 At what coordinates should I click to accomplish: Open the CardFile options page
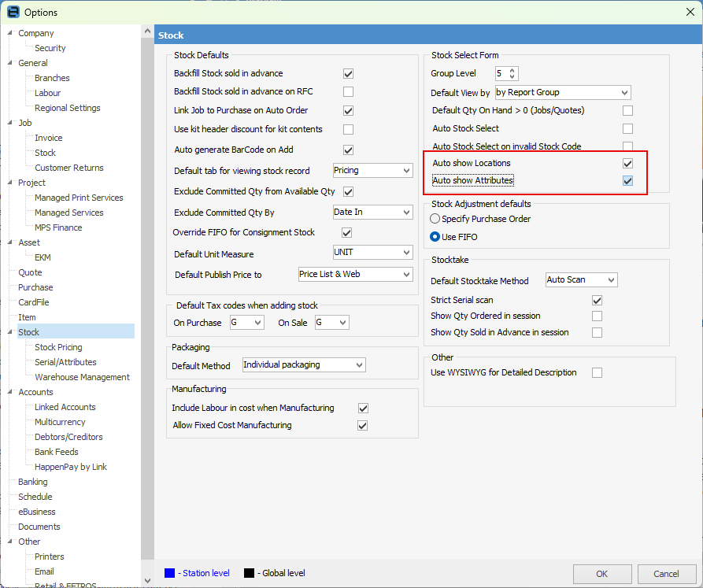pos(34,302)
